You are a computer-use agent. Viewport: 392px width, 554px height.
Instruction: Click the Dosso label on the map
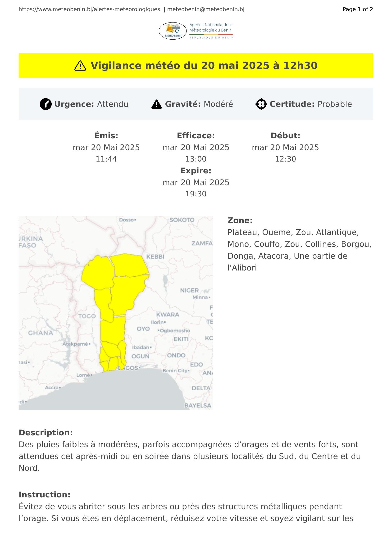coord(127,220)
